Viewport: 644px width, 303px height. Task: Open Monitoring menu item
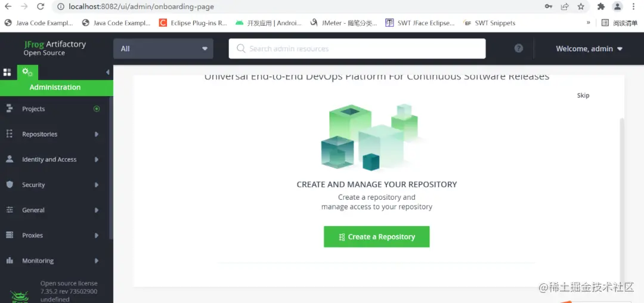(56, 261)
